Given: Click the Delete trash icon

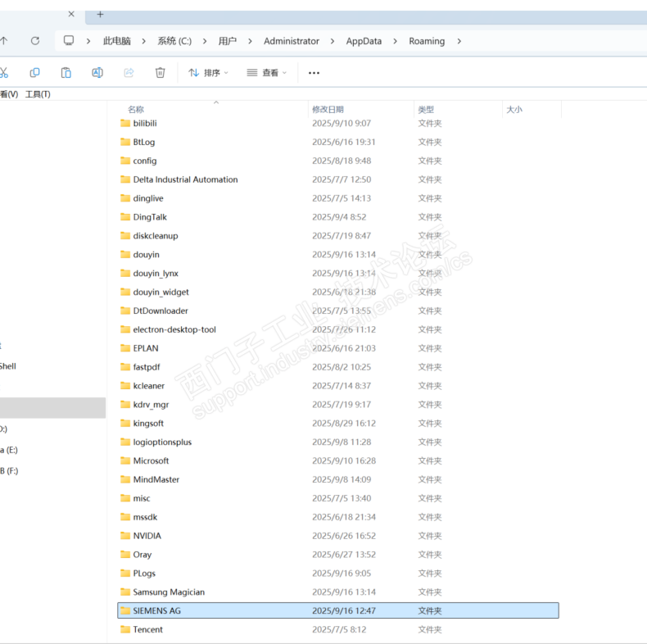Looking at the screenshot, I should [x=160, y=73].
